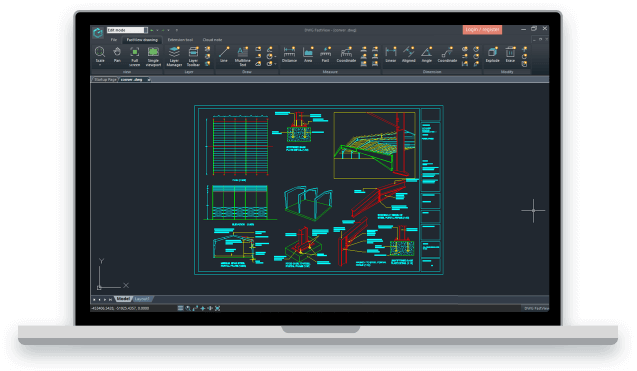This screenshot has height=371, width=637.
Task: Add a Coordinate dimension
Action: [x=447, y=55]
